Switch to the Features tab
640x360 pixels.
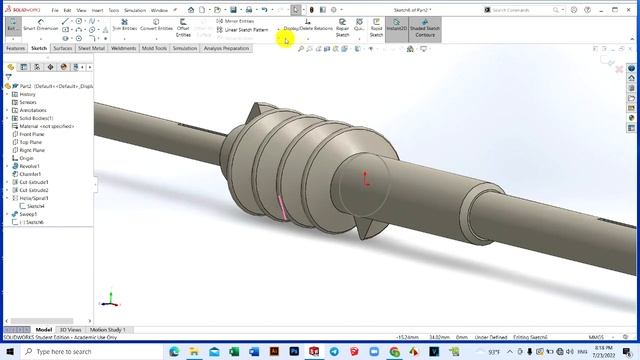click(x=16, y=48)
